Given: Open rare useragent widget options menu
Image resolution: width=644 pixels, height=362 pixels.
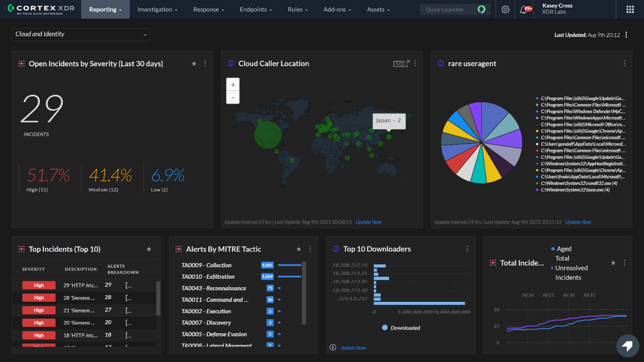Looking at the screenshot, I should click(624, 64).
